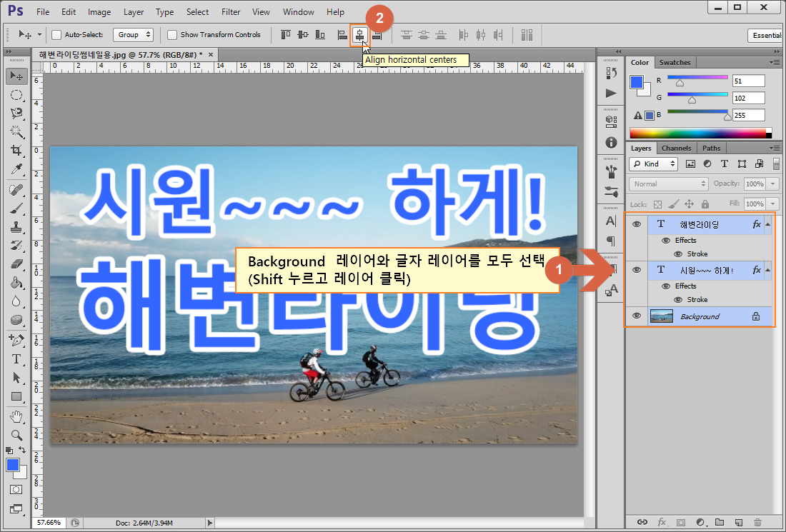This screenshot has width=786, height=532.
Task: Select the Sponge tool
Action: click(x=16, y=320)
